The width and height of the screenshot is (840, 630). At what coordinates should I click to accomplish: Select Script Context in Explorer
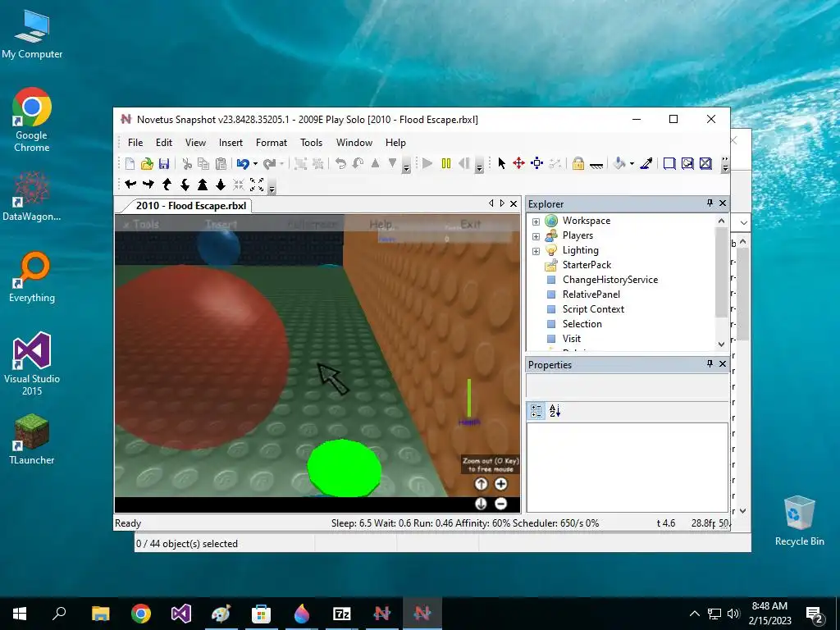point(593,309)
